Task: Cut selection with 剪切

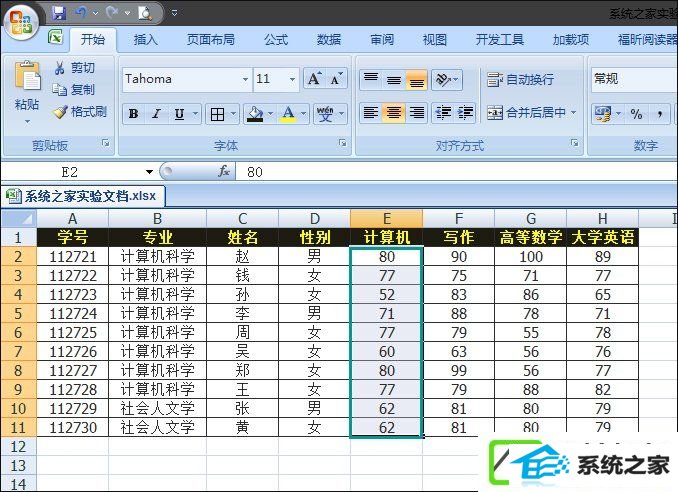Action: (74, 67)
